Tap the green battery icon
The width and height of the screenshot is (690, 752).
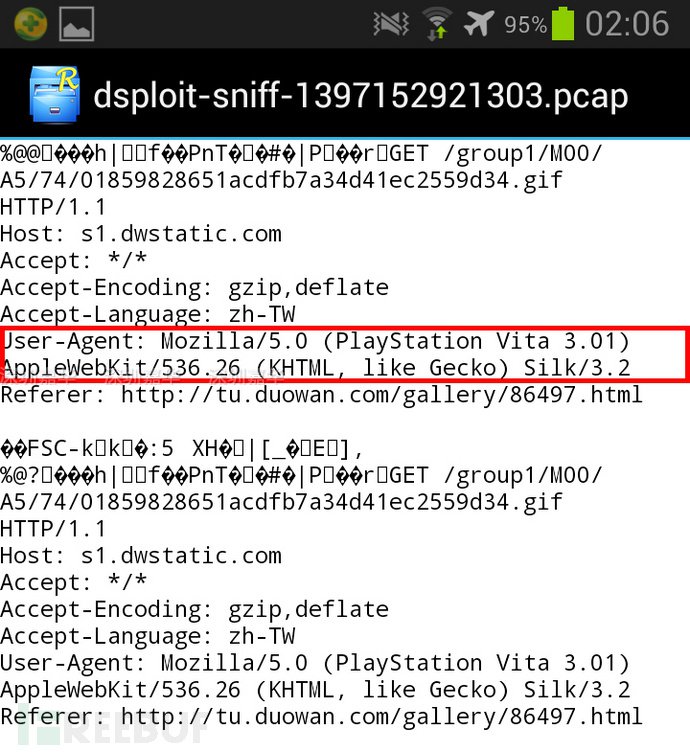563,24
